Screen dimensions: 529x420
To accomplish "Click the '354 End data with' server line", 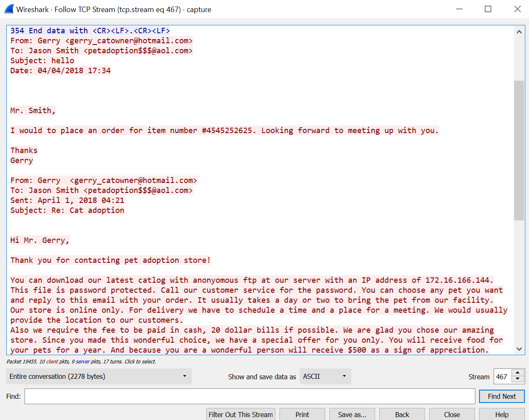I will point(90,31).
